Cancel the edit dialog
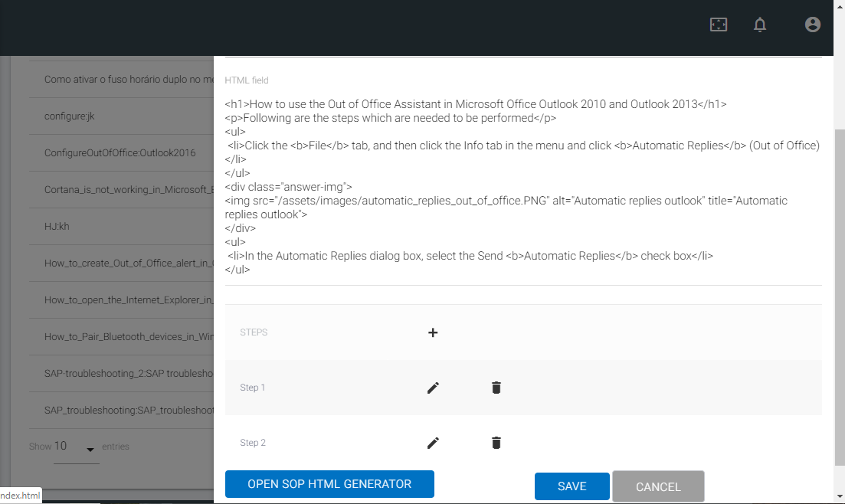This screenshot has height=504, width=845. click(x=658, y=486)
